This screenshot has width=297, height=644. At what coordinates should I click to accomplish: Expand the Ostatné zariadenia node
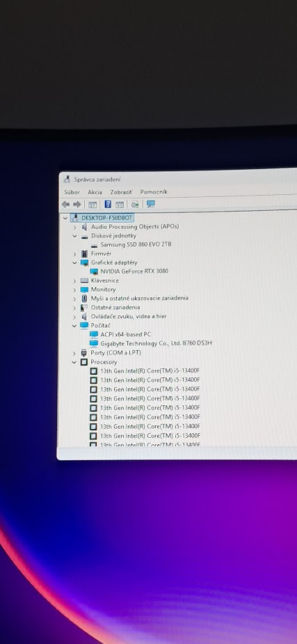tap(74, 308)
